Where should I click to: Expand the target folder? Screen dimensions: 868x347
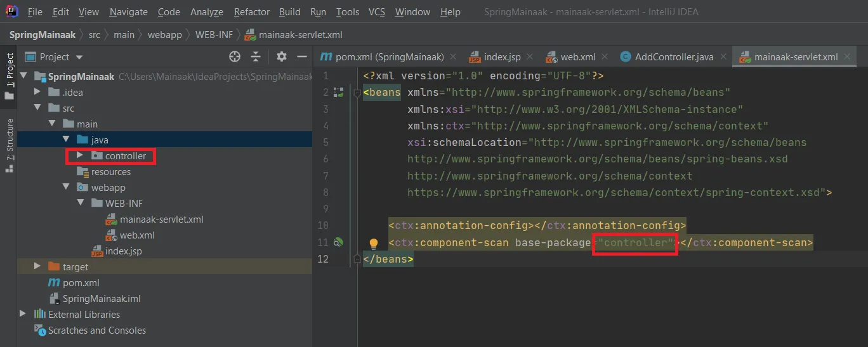point(38,266)
